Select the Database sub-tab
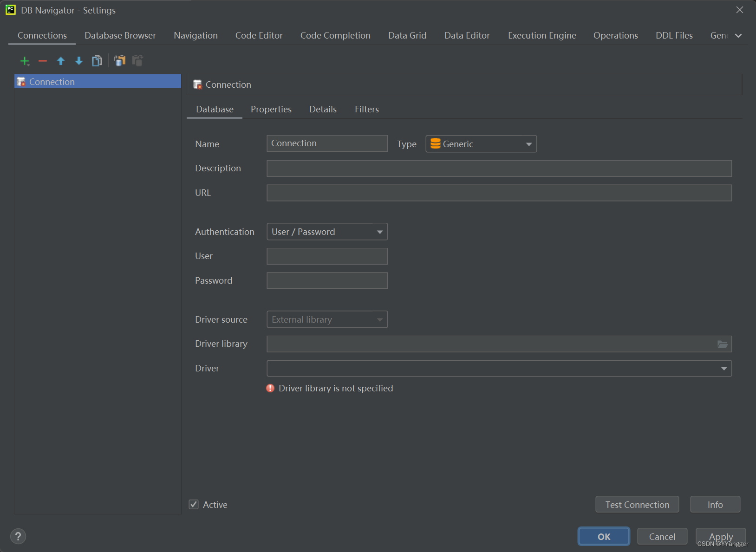Image resolution: width=756 pixels, height=552 pixels. (215, 110)
